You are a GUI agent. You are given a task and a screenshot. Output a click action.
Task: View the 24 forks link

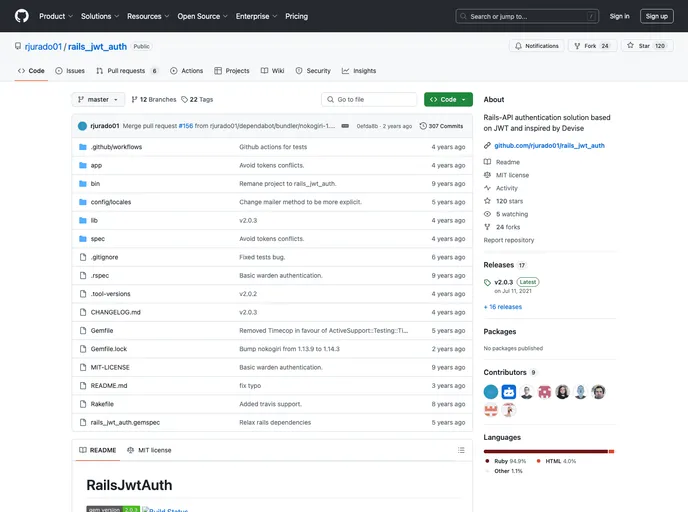coord(508,227)
